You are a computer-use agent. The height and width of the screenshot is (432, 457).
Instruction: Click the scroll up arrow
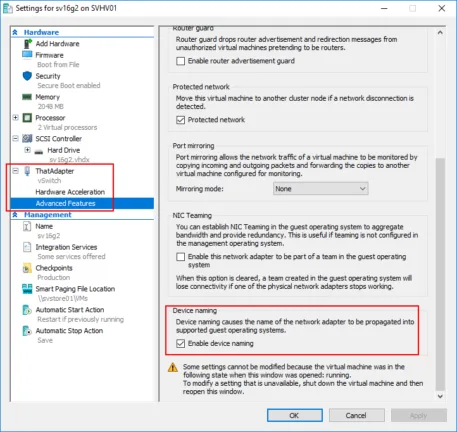(440, 32)
